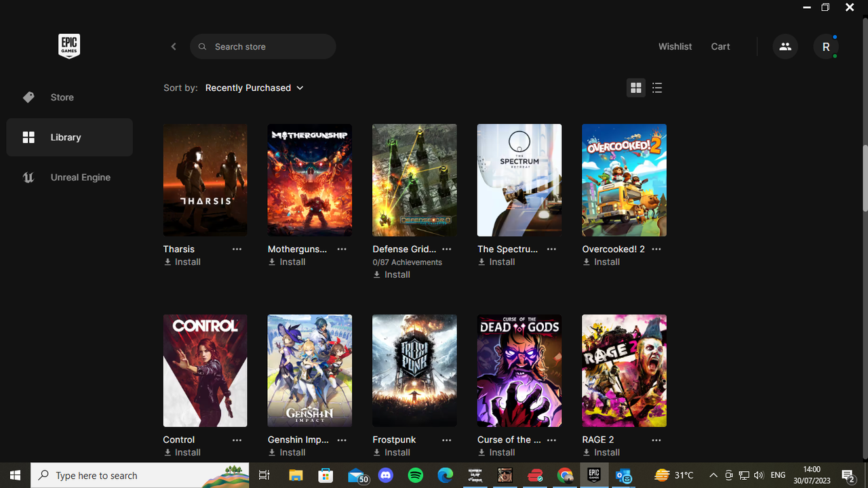
Task: Open RAGE 2 three-dot options menu
Action: pyautogui.click(x=656, y=440)
